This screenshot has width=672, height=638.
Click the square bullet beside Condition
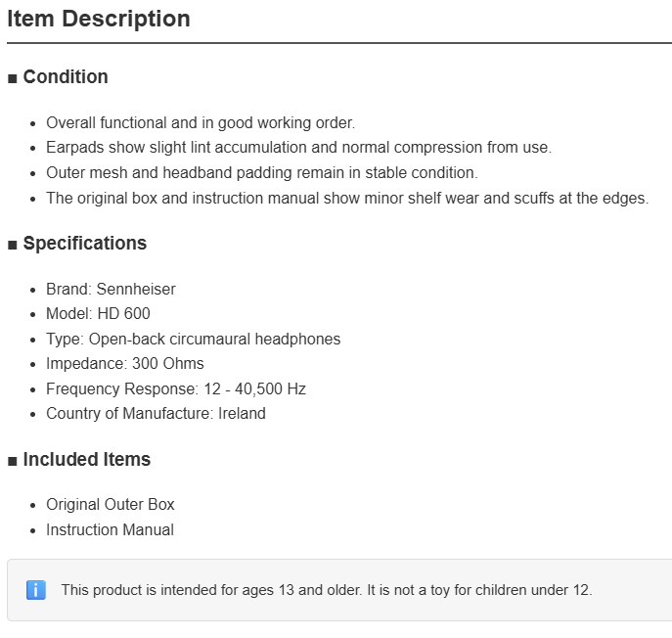[x=13, y=78]
